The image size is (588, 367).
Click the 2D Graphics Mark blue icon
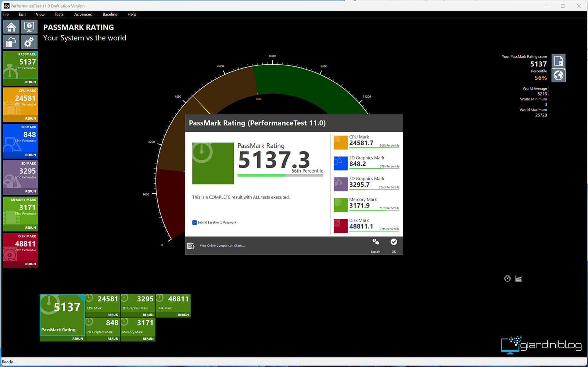(x=341, y=163)
